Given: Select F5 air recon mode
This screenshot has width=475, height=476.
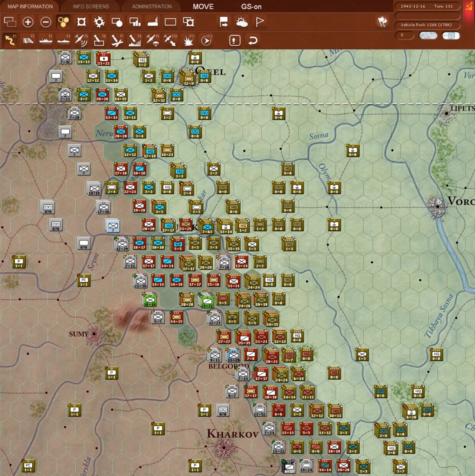Looking at the screenshot, I should click(81, 40).
